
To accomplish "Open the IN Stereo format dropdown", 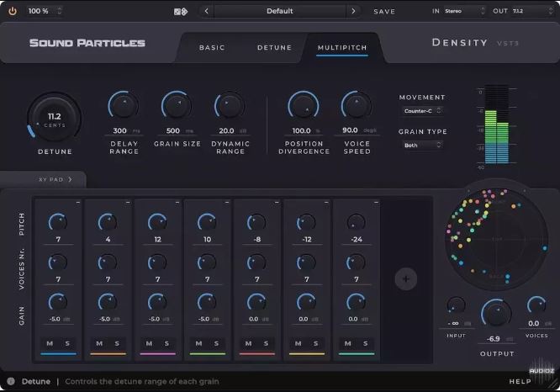I will pyautogui.click(x=464, y=11).
